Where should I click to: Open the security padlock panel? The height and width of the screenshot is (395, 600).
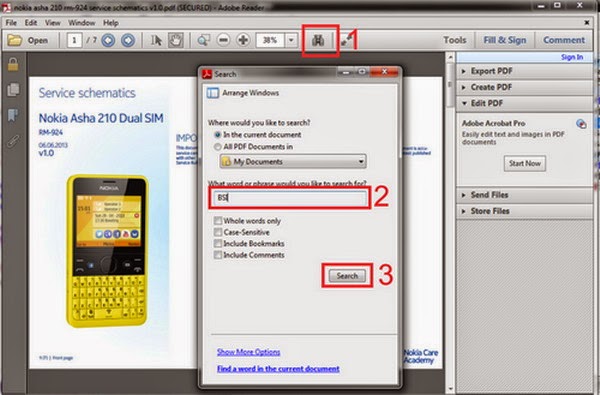pos(13,64)
